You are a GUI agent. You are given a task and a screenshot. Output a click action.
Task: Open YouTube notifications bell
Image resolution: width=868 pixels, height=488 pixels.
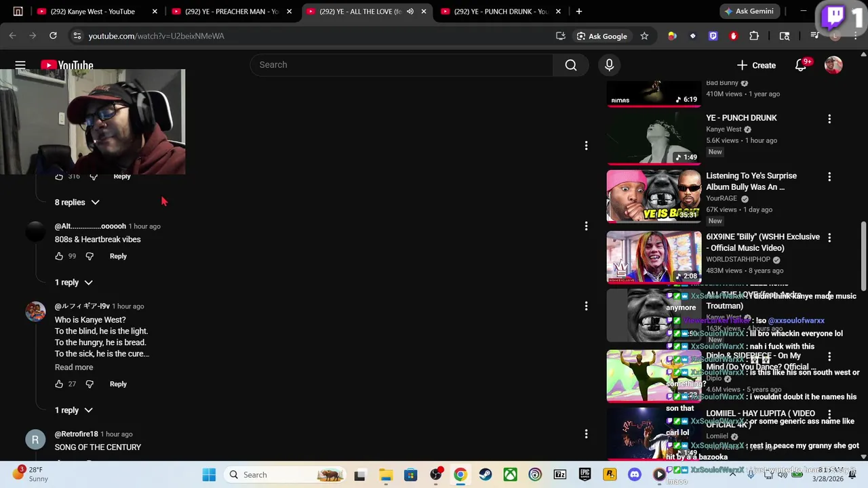pos(801,65)
